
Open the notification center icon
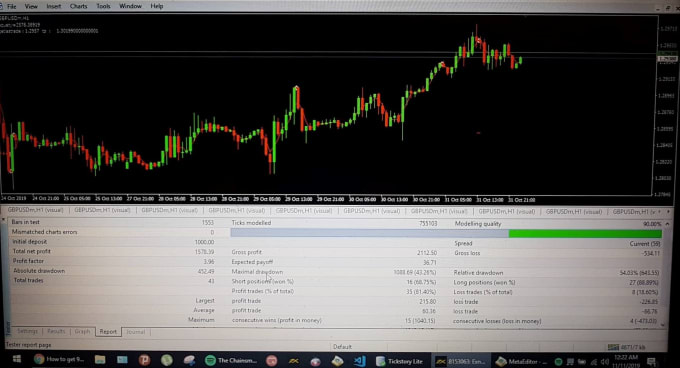[651, 361]
